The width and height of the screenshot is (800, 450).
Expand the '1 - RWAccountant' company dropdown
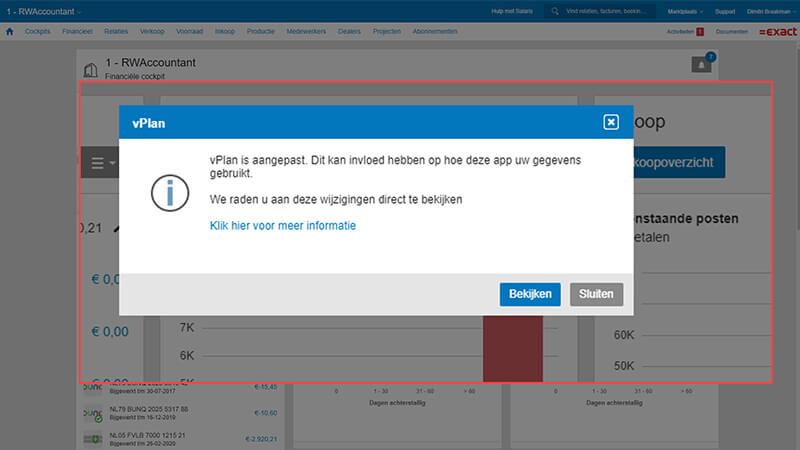click(44, 11)
